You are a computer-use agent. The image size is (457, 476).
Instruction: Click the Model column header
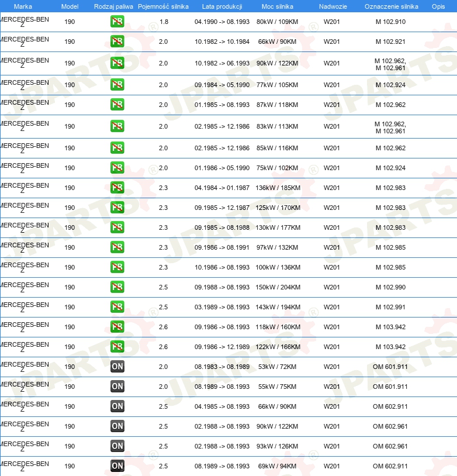click(70, 6)
